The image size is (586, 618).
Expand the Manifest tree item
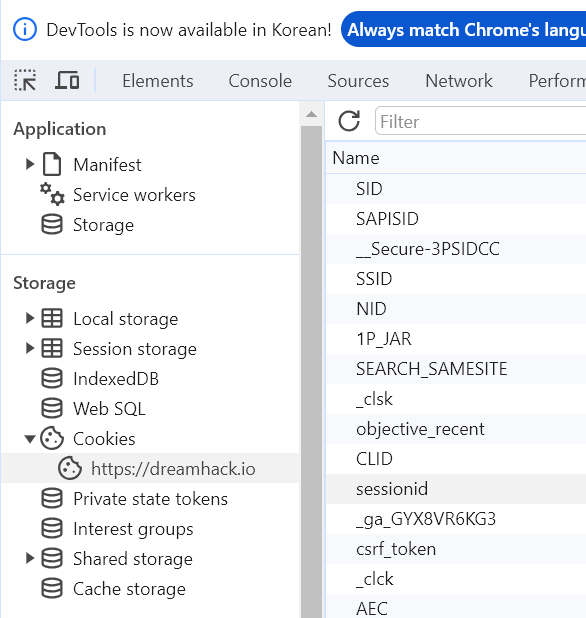30,164
